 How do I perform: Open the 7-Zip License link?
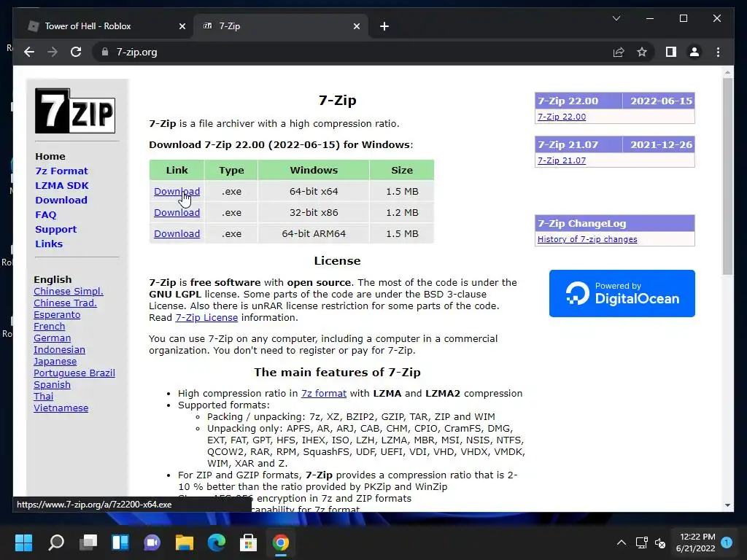pyautogui.click(x=206, y=318)
